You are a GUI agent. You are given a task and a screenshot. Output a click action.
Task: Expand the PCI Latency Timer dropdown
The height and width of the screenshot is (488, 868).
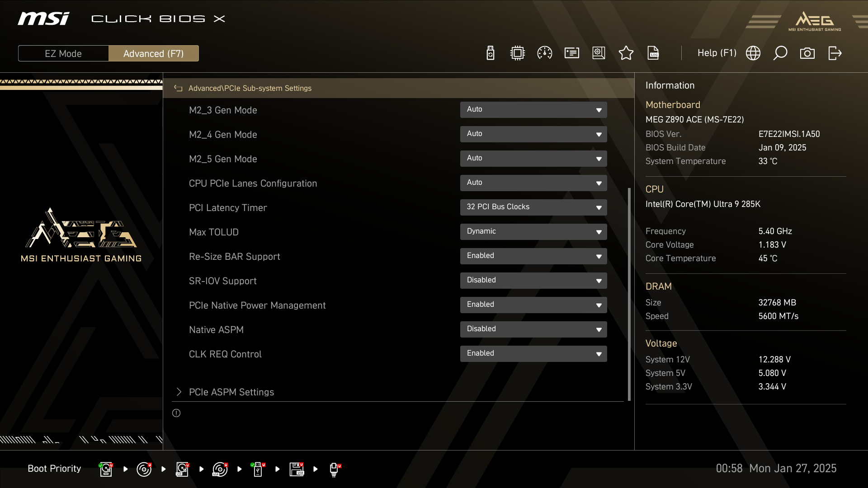click(533, 207)
